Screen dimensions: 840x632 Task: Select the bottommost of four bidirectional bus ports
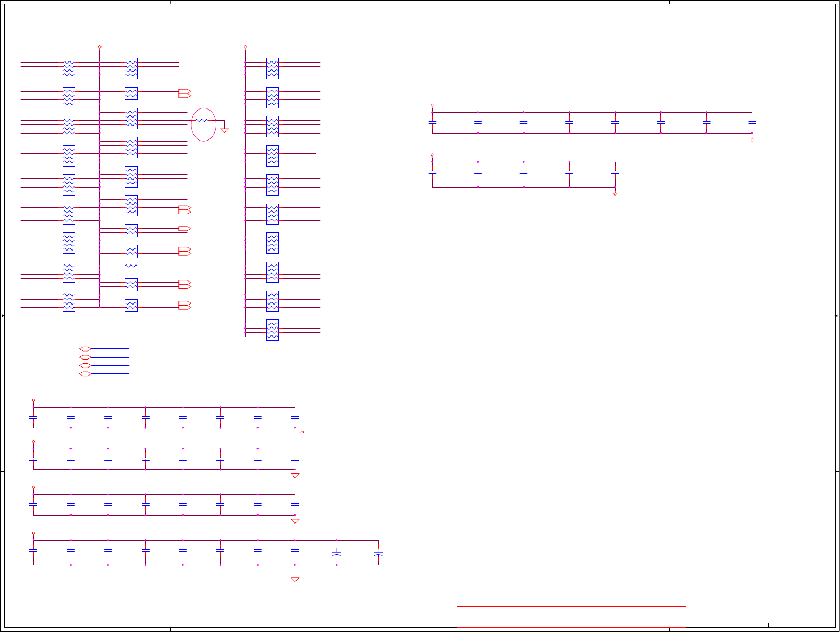click(85, 374)
